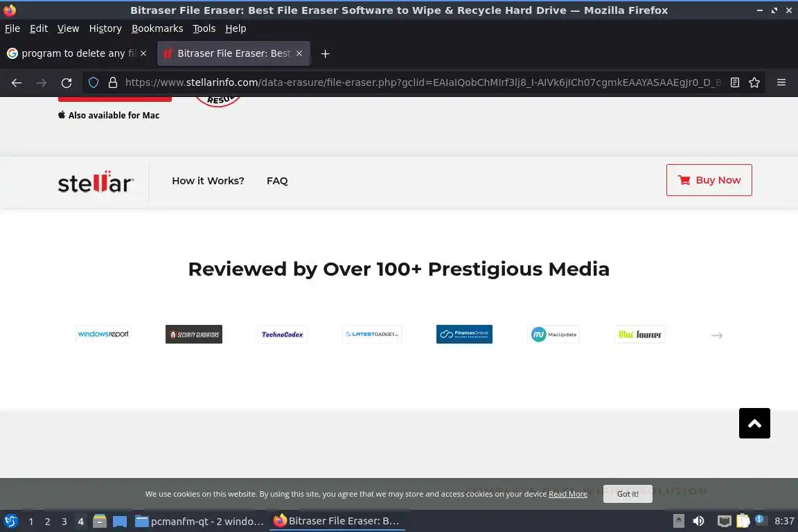Go back to the previous page

[x=17, y=82]
